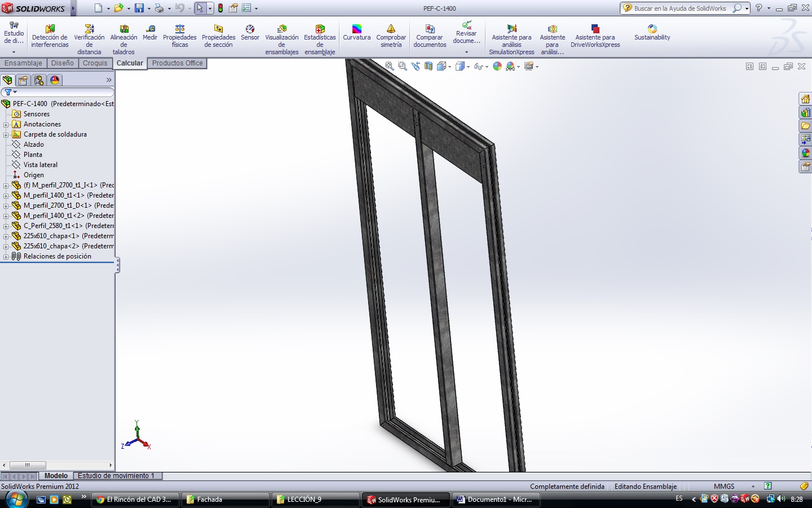Select Vista lateral plane in tree
The width and height of the screenshot is (812, 508).
pyautogui.click(x=41, y=165)
